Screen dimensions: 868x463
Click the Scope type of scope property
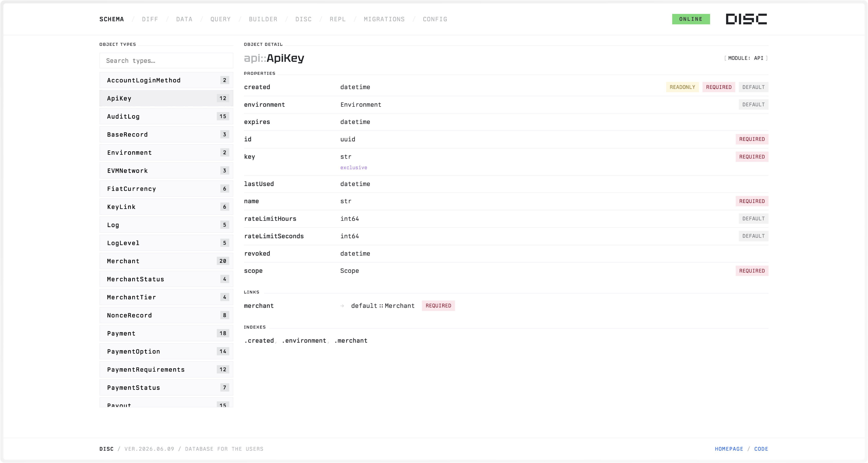pyautogui.click(x=349, y=271)
